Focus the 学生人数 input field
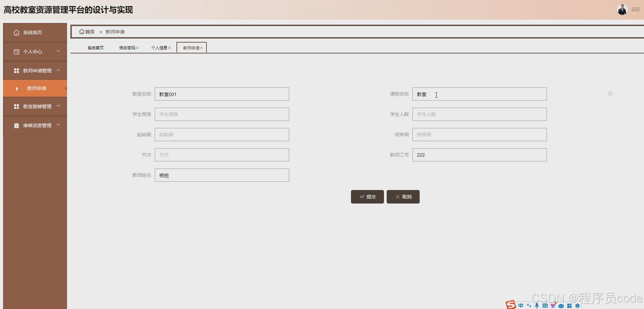Viewport: 644px width, 309px height. pyautogui.click(x=479, y=114)
